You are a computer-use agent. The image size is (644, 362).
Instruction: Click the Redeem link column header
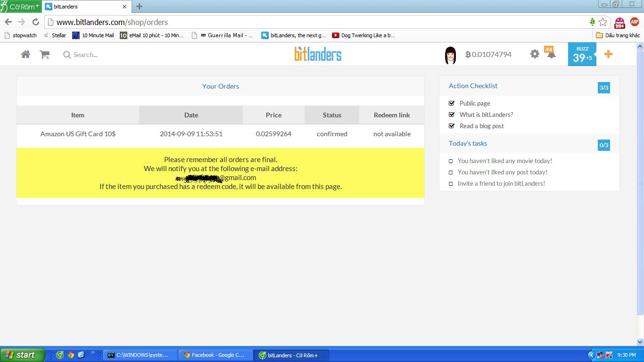click(x=392, y=115)
